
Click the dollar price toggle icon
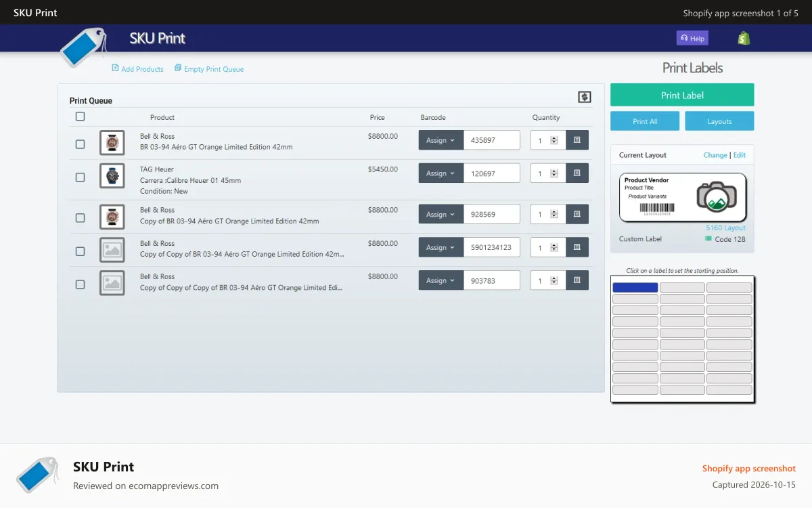click(x=585, y=98)
